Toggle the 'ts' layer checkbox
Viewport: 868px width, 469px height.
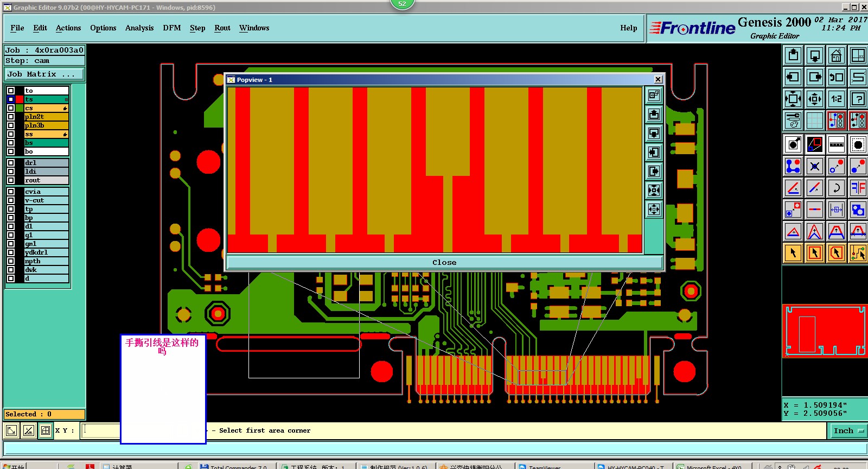coord(11,99)
